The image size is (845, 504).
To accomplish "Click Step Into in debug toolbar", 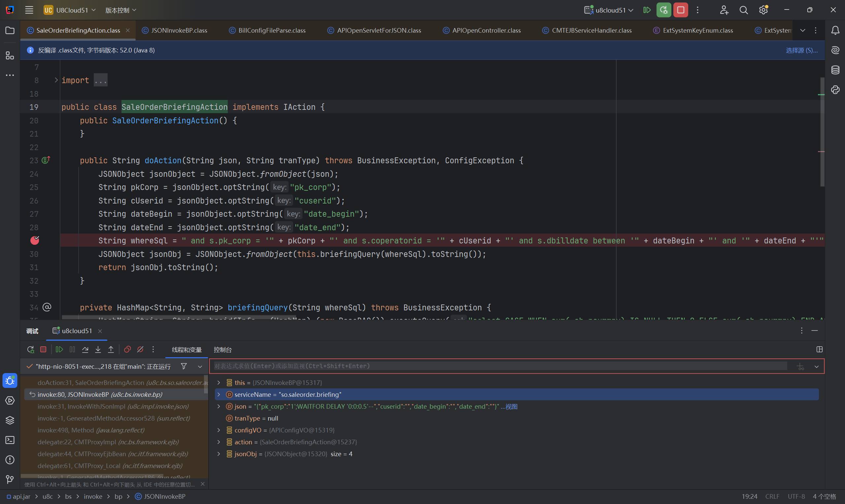I will (x=98, y=350).
